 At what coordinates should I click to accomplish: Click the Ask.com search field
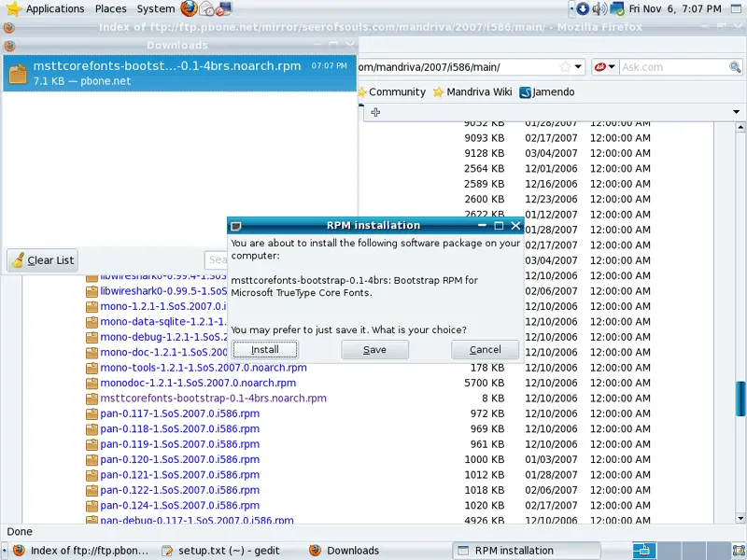[x=673, y=67]
